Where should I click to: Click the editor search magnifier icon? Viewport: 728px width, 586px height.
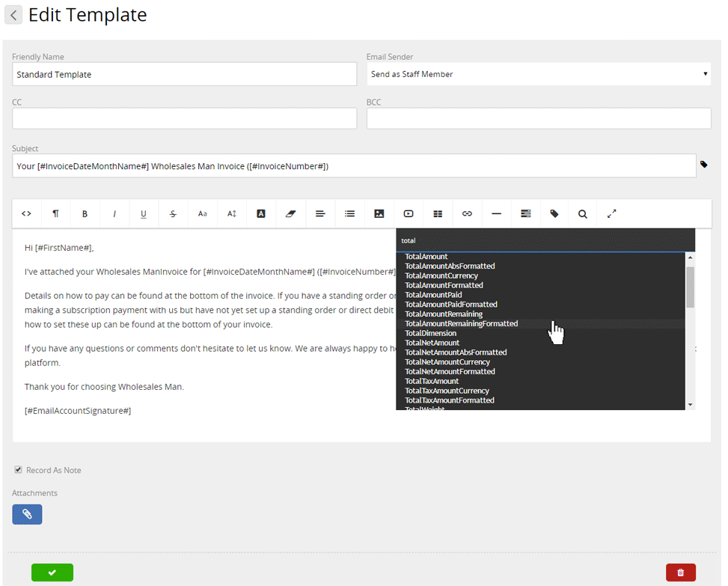(582, 213)
